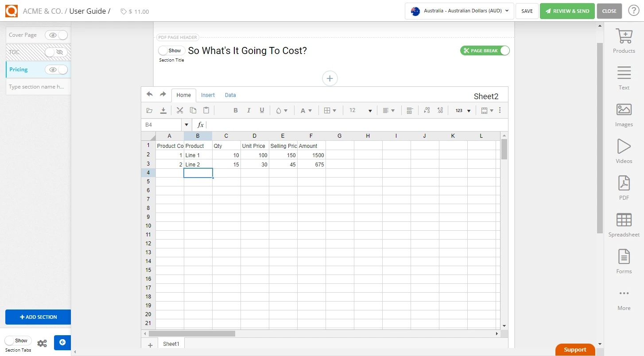Apply Bold formatting from the toolbar

tap(235, 110)
